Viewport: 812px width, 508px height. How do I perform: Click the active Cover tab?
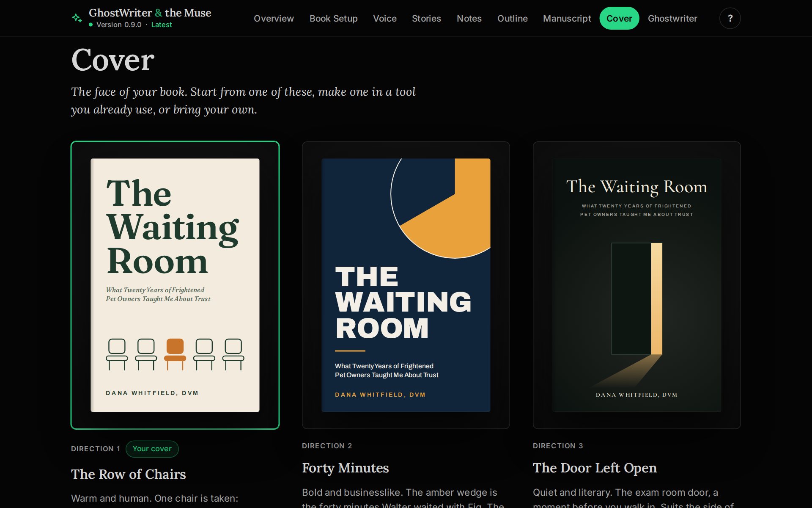(619, 18)
